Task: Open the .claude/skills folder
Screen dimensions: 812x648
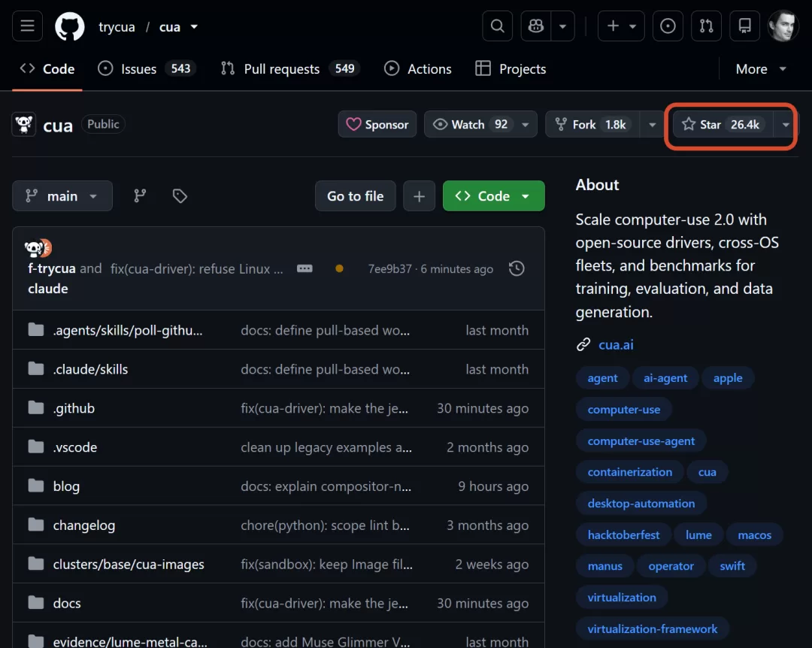Action: tap(90, 369)
